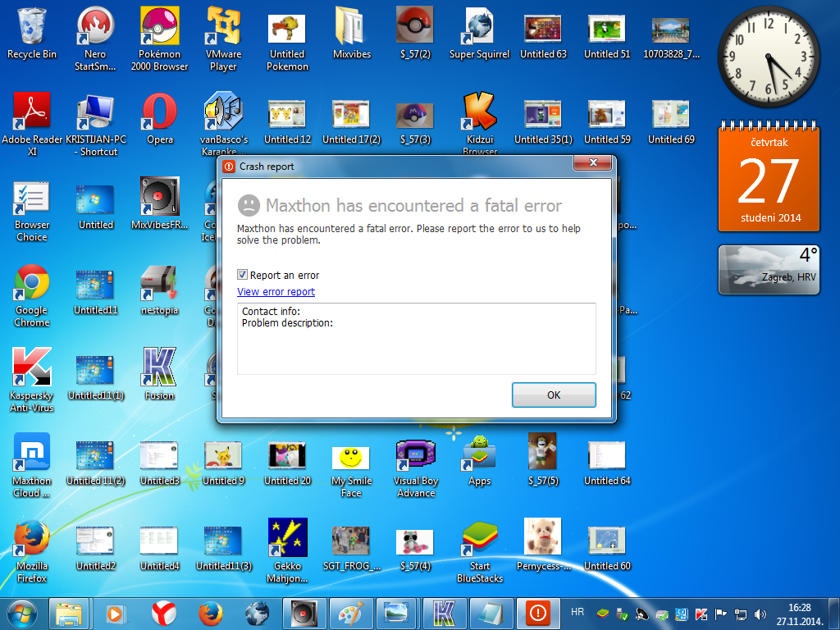Screen dimensions: 840x630
Task: Open Windows Explorer from the taskbar
Action: coord(69,614)
